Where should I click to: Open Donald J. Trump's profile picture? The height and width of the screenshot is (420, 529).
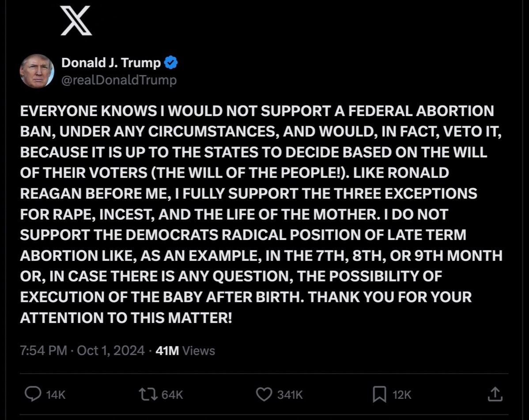pos(37,71)
